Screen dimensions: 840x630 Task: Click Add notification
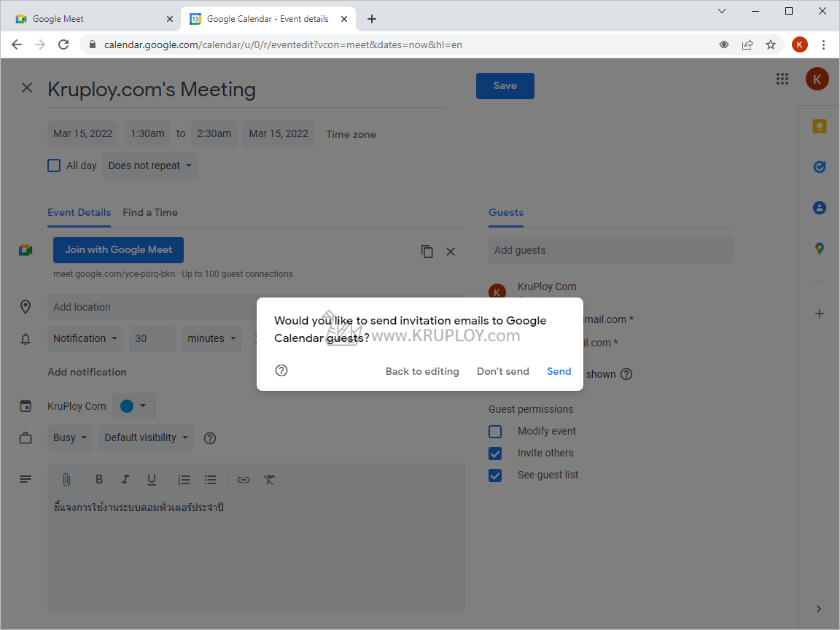click(x=87, y=373)
